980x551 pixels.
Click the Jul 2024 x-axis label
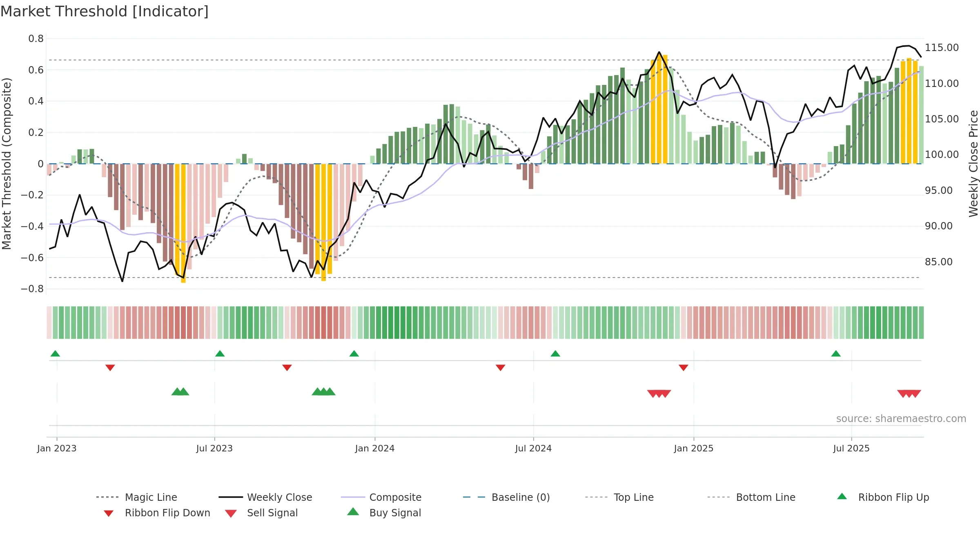pos(533,449)
